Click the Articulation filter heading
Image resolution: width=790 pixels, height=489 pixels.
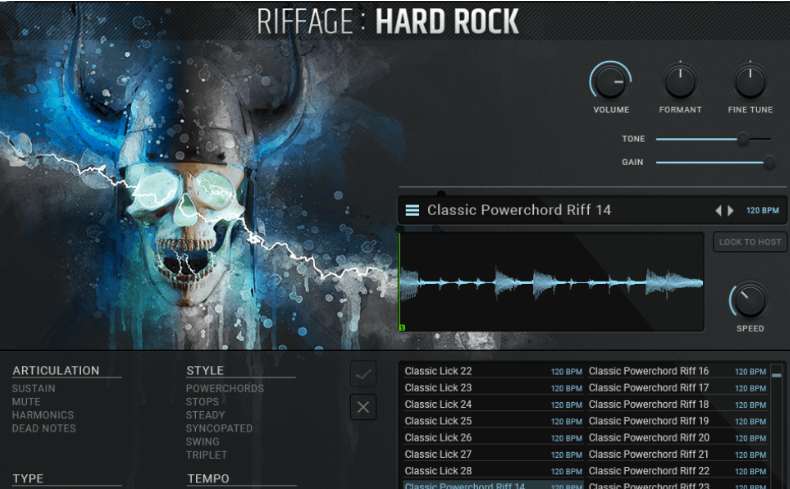(56, 371)
